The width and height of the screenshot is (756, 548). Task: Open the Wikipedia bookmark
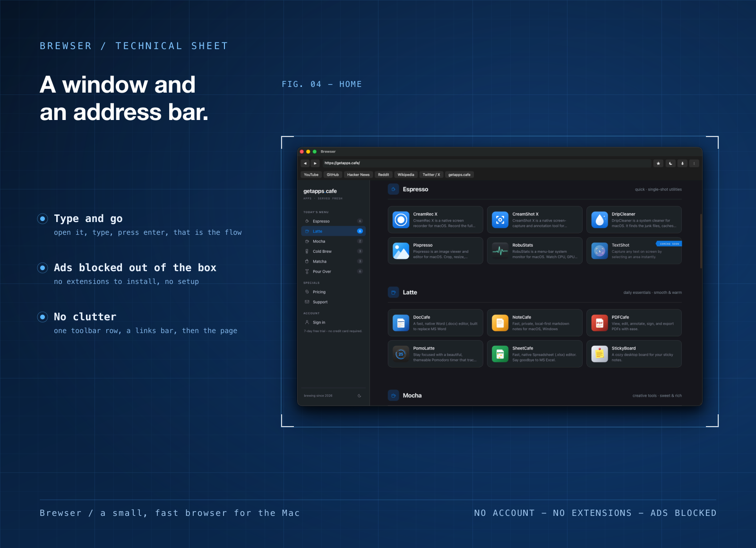coord(406,175)
